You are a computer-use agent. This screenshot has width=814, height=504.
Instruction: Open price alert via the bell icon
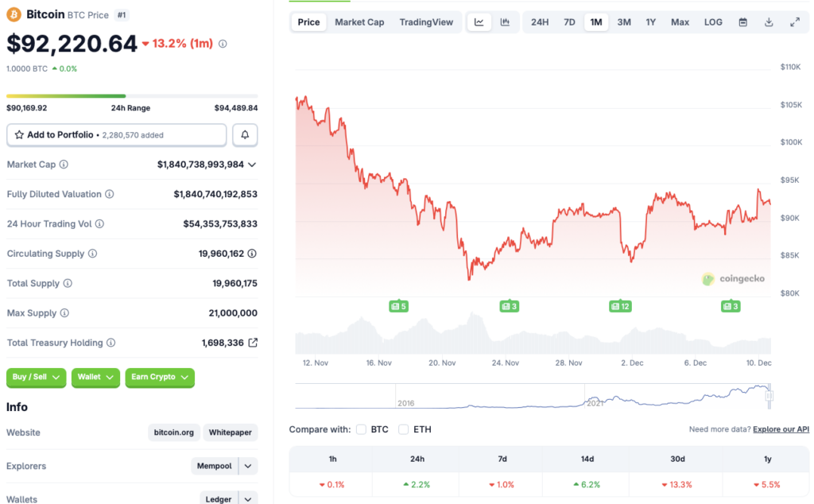pos(245,134)
